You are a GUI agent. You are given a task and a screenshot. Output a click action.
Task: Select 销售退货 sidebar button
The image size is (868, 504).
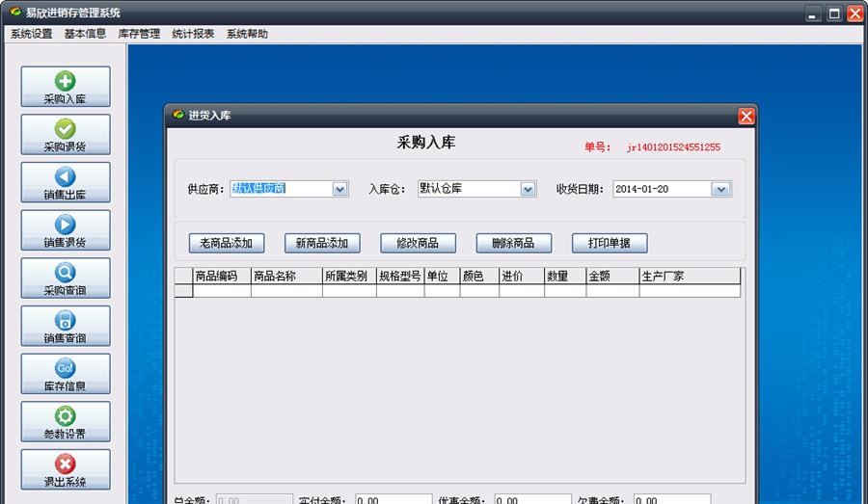(x=66, y=230)
